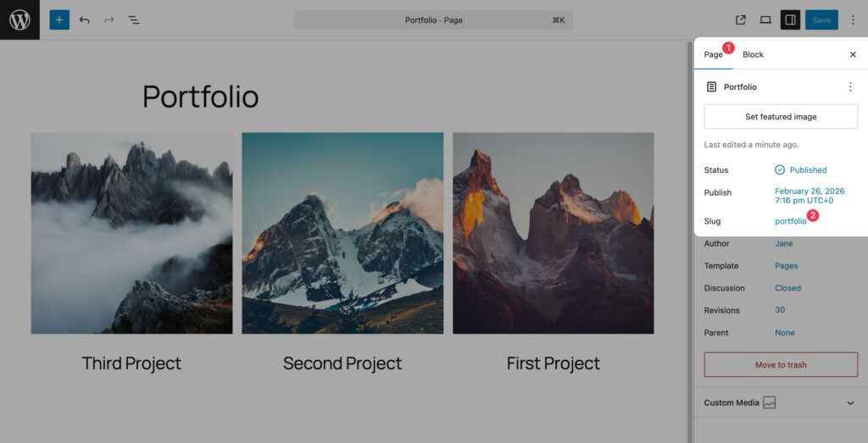This screenshot has width=868, height=443.
Task: Select the Page tab
Action: (x=713, y=54)
